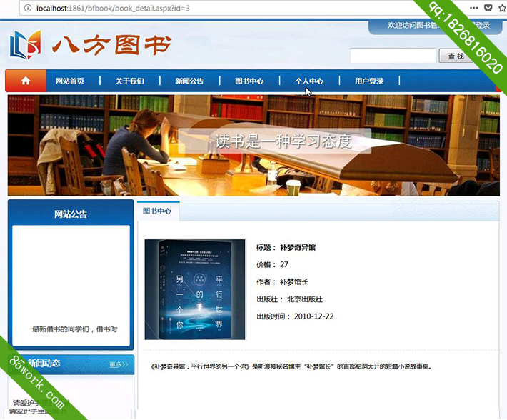Open 网站首页 in navigation menu
507x420 pixels.
[69, 81]
